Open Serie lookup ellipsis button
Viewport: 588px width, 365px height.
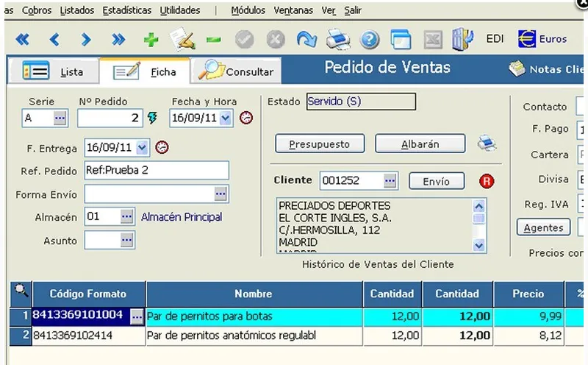click(x=60, y=118)
